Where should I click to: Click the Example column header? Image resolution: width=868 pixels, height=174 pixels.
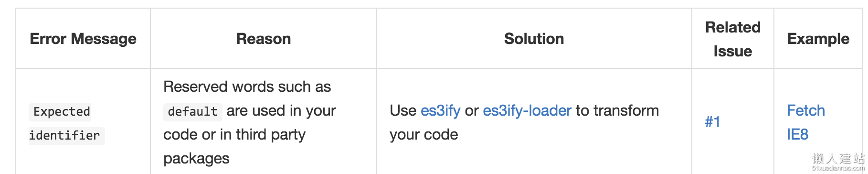click(818, 39)
